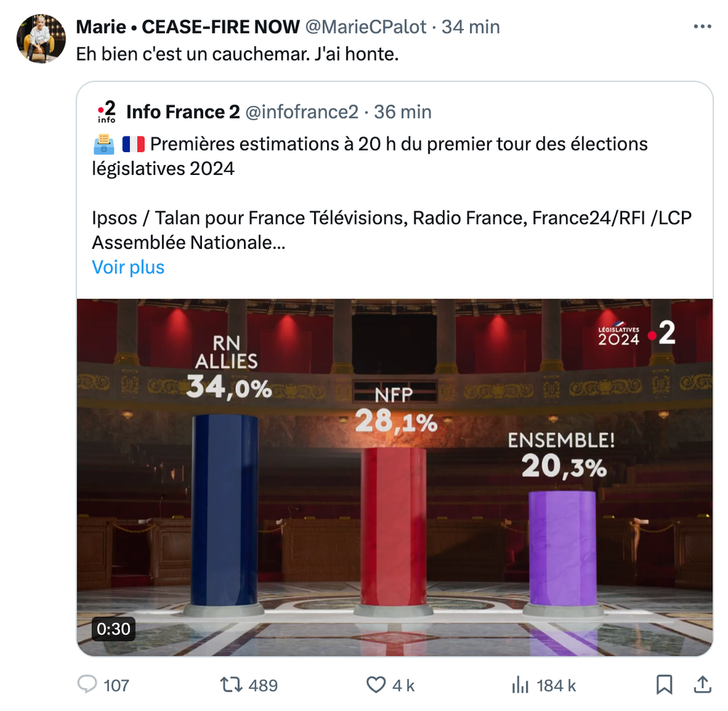Open the 34 min tweet timestamp
The width and height of the screenshot is (728, 711).
pyautogui.click(x=471, y=27)
